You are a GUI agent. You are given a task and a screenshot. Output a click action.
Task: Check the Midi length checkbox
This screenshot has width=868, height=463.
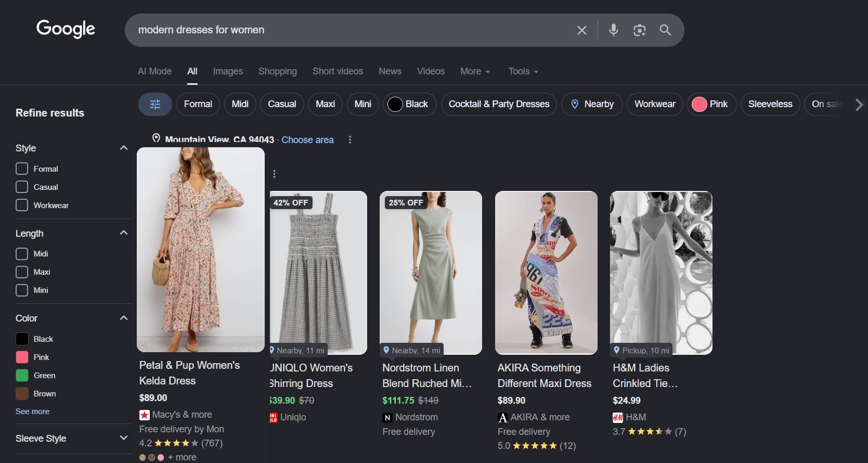point(22,253)
